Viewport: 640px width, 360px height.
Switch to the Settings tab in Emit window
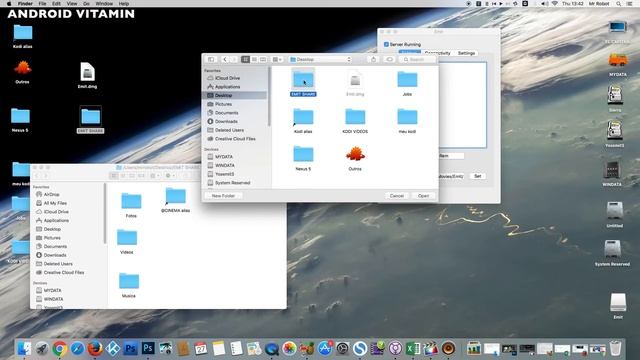pyautogui.click(x=466, y=53)
